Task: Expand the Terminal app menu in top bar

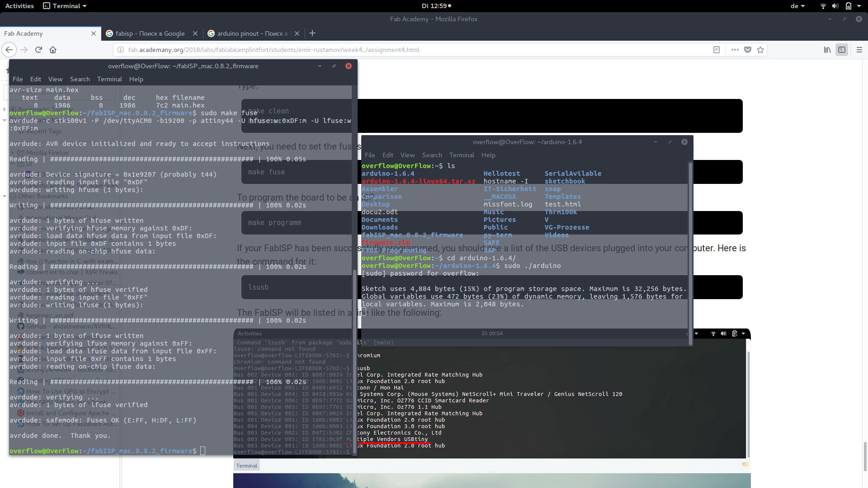Action: [x=65, y=6]
